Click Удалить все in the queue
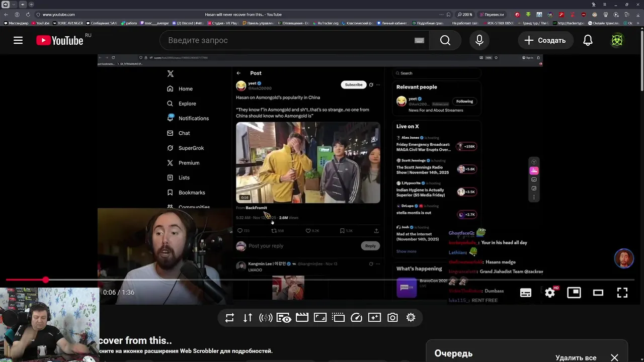This screenshot has height=362, width=644. point(576,358)
